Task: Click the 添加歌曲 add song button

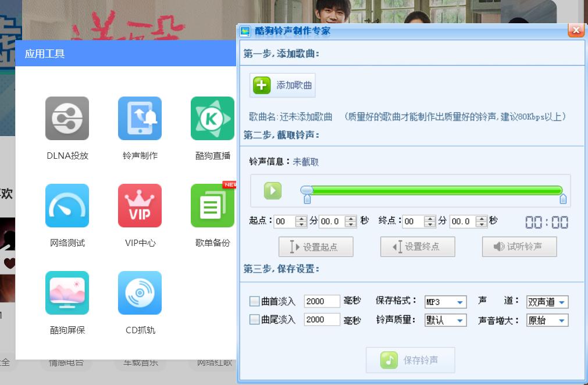Action: pyautogui.click(x=282, y=85)
